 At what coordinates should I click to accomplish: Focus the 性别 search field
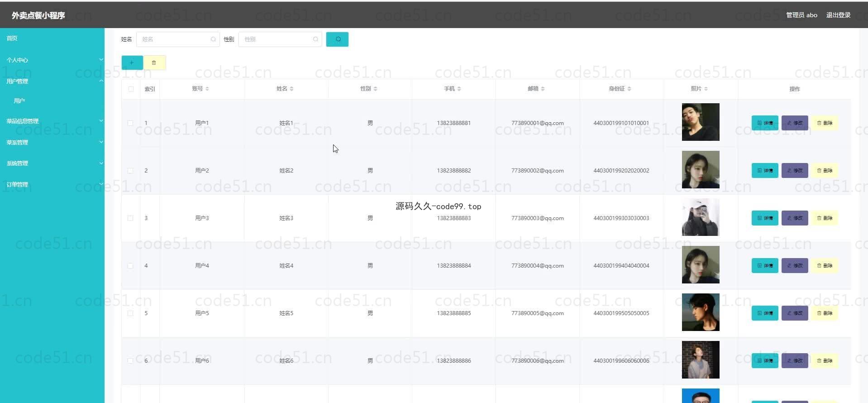[x=280, y=39]
